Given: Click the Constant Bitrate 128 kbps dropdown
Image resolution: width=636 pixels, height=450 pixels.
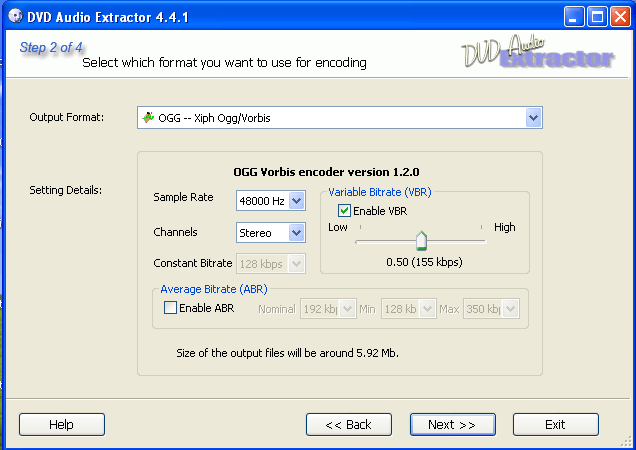Looking at the screenshot, I should click(270, 264).
